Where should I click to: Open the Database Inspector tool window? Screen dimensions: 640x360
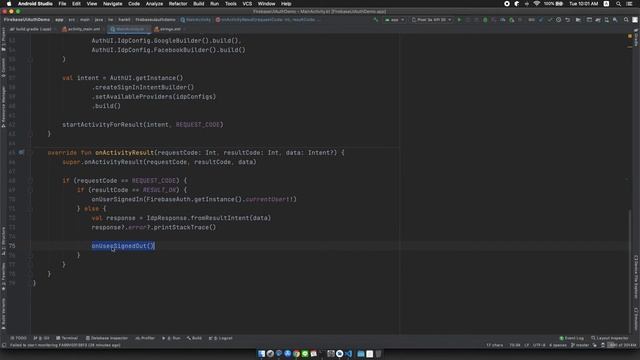click(x=107, y=338)
